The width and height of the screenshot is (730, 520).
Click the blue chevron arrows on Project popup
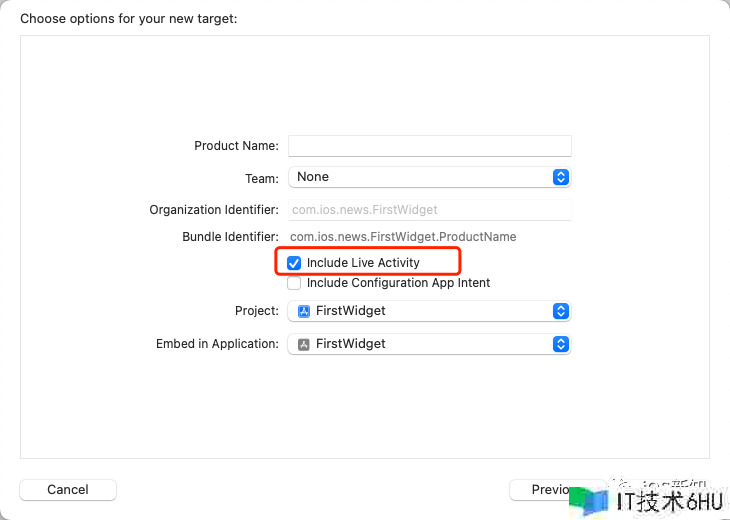(x=561, y=311)
